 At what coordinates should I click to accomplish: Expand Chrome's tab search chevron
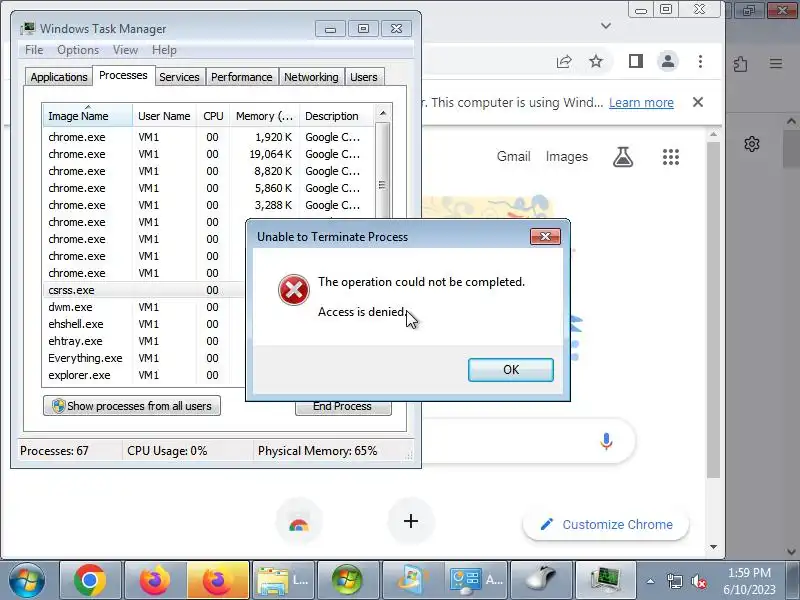click(x=606, y=26)
